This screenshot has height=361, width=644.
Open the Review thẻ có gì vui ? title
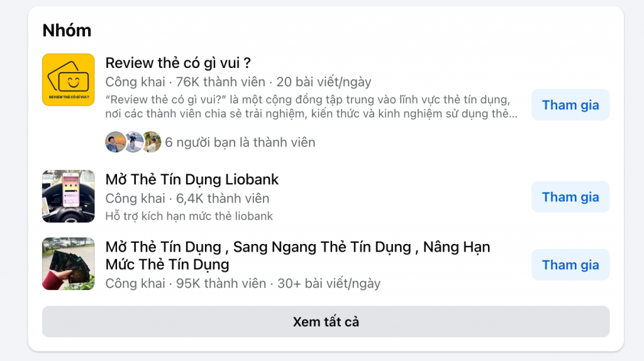[x=178, y=63]
